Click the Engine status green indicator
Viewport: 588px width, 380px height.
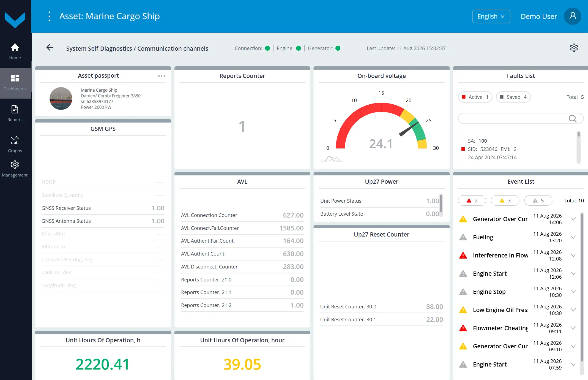click(299, 48)
